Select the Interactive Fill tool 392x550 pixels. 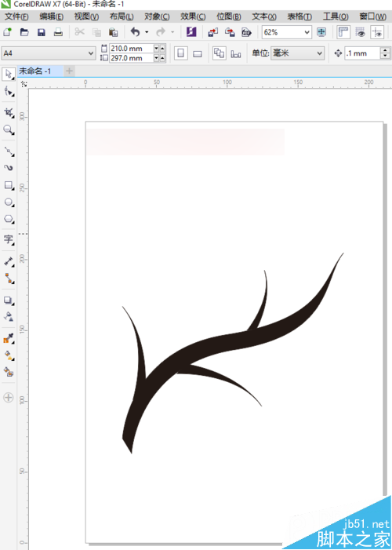point(9,355)
